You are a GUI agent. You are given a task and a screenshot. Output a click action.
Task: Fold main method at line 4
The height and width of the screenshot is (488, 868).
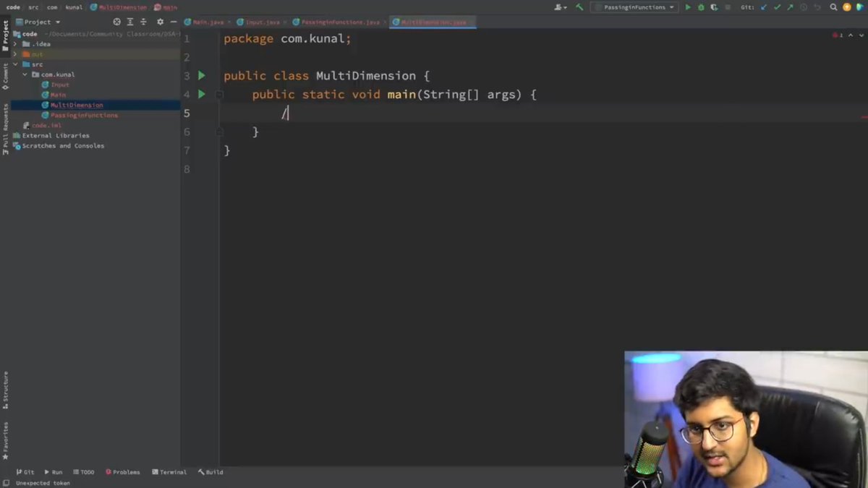coord(220,94)
